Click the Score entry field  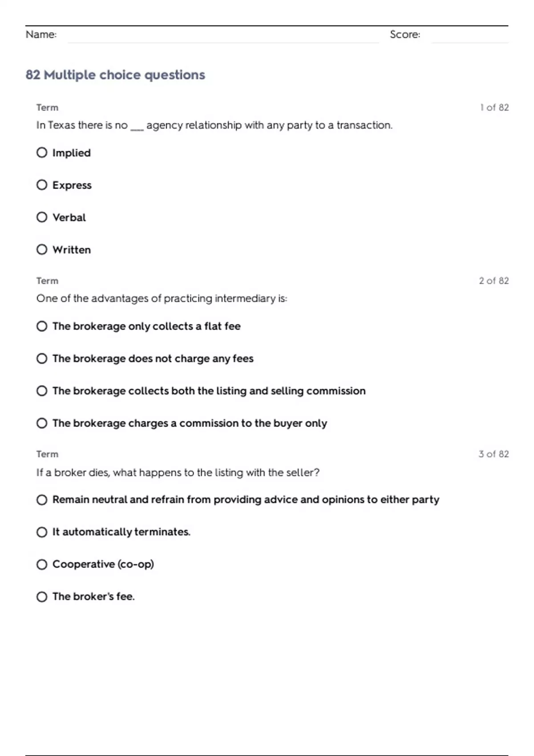pos(469,36)
